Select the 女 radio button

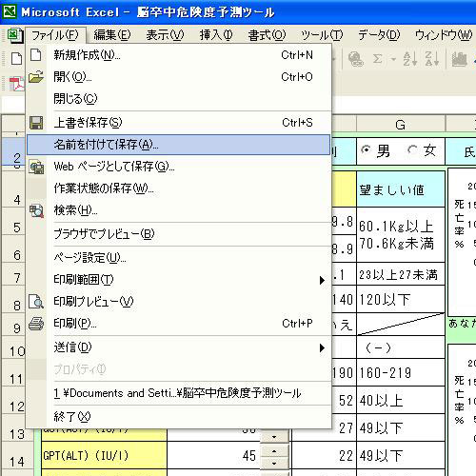tap(412, 149)
